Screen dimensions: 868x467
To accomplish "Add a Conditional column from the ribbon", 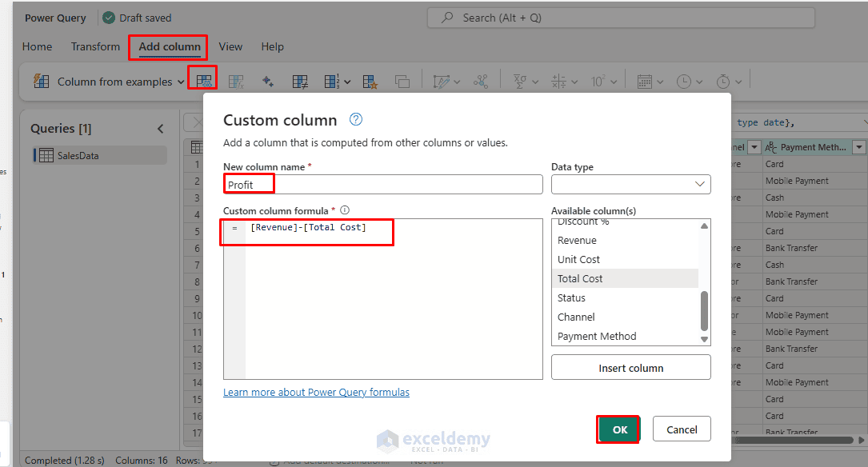I will tap(300, 82).
